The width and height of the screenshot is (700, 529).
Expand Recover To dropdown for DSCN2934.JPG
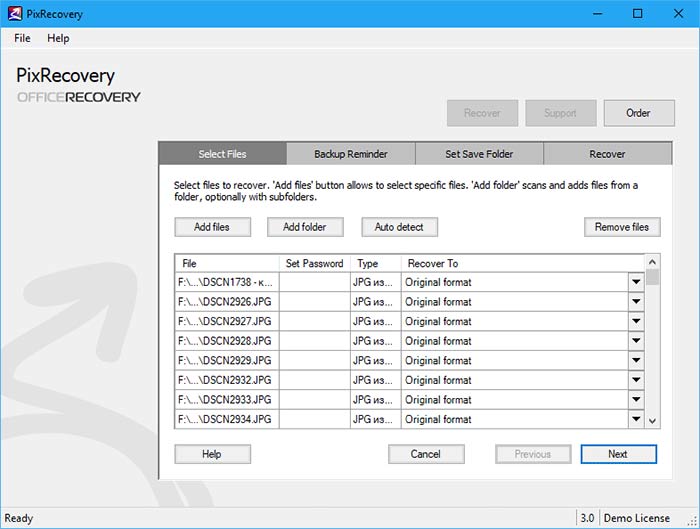pyautogui.click(x=636, y=419)
